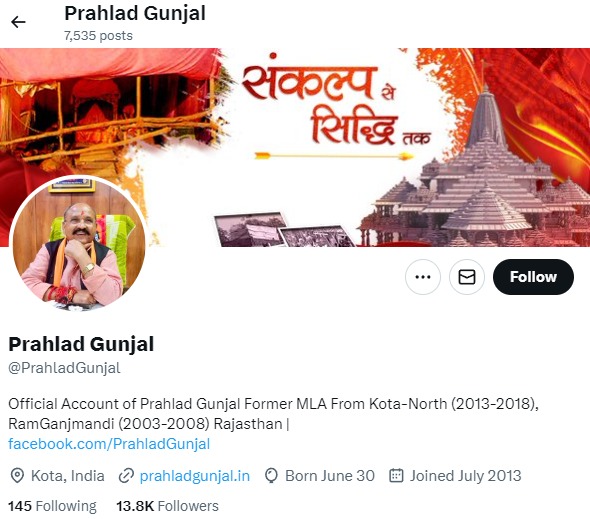
Task: Click the balloon birthday icon
Action: pos(271,476)
